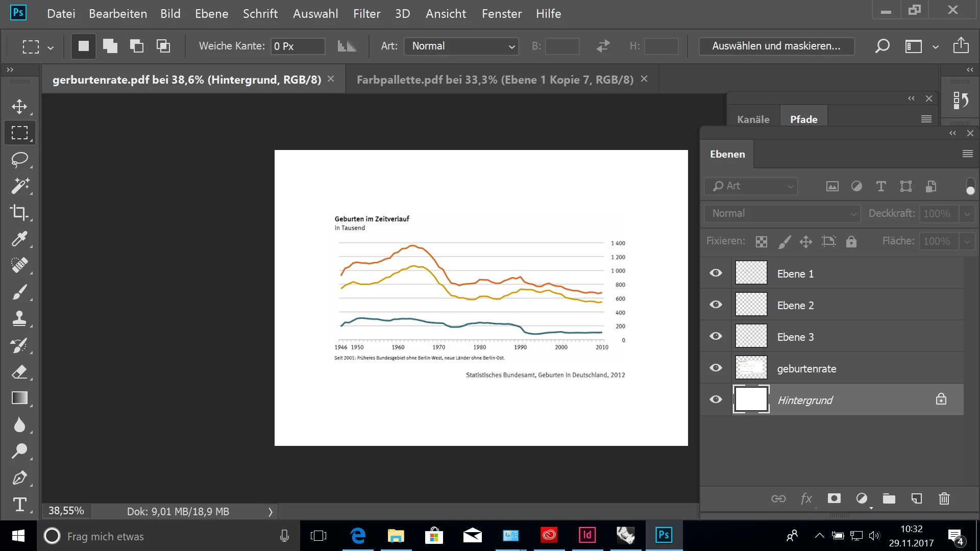Image resolution: width=980 pixels, height=551 pixels.
Task: Select the Magic Wand tool
Action: pyautogui.click(x=19, y=186)
